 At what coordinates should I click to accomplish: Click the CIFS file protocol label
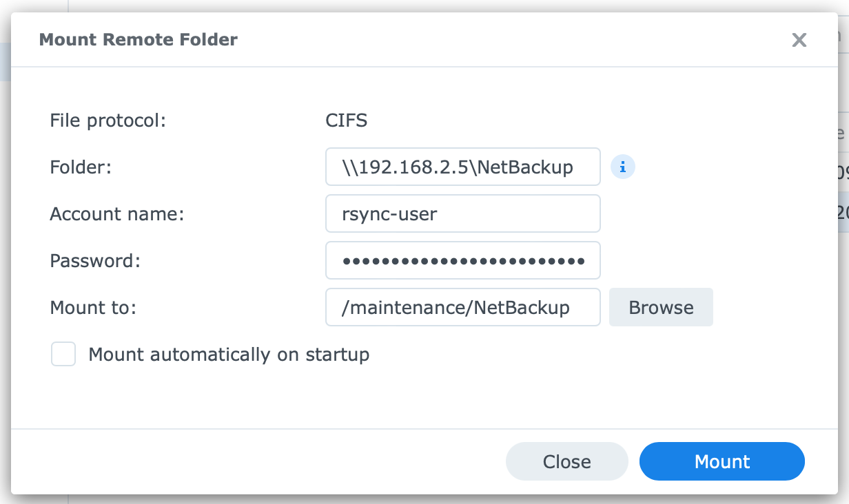346,120
